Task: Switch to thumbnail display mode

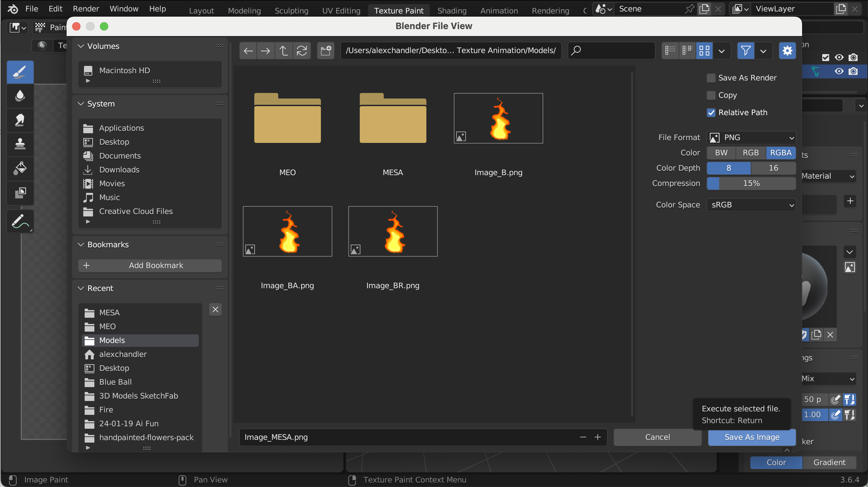Action: tap(704, 51)
